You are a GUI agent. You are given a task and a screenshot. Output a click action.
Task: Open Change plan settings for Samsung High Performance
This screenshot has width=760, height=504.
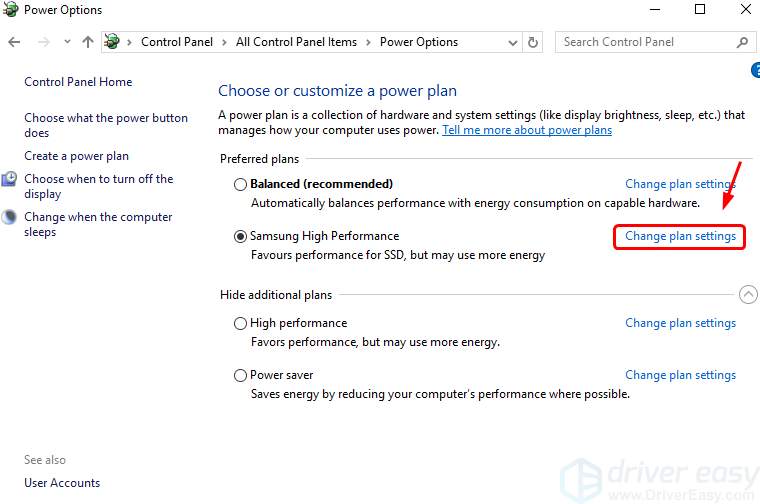(680, 236)
